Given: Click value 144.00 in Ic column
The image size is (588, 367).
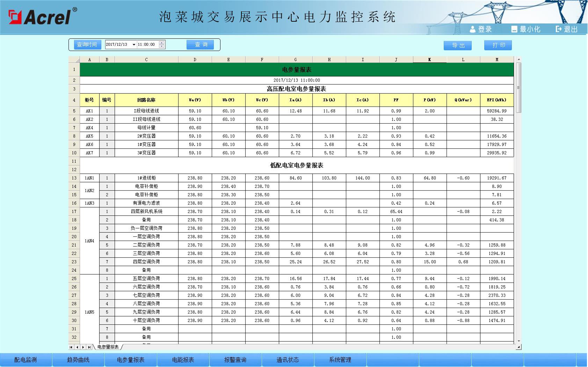Looking at the screenshot, I should coord(363,178).
